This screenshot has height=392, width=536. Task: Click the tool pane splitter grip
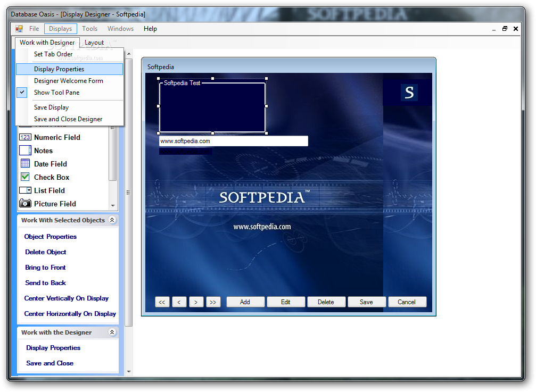pos(128,192)
